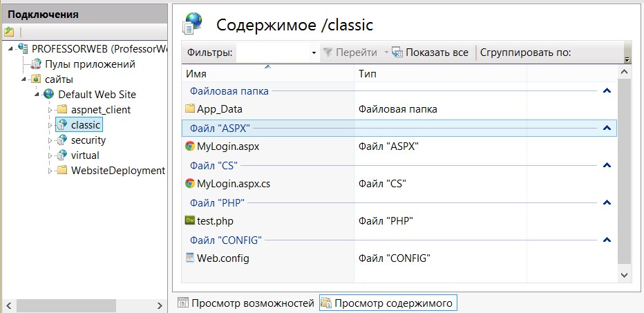This screenshot has width=644, height=313.
Task: Click the Перейти button label
Action: [x=357, y=53]
